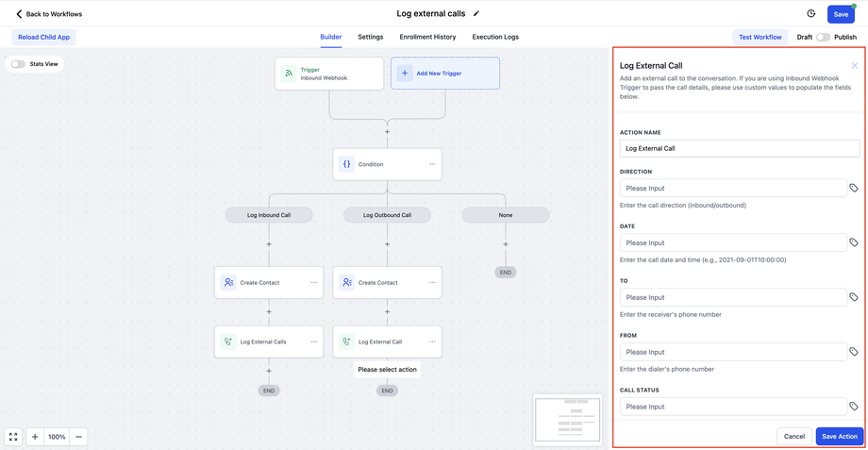Click the Add New Trigger box
The image size is (868, 450).
444,73
